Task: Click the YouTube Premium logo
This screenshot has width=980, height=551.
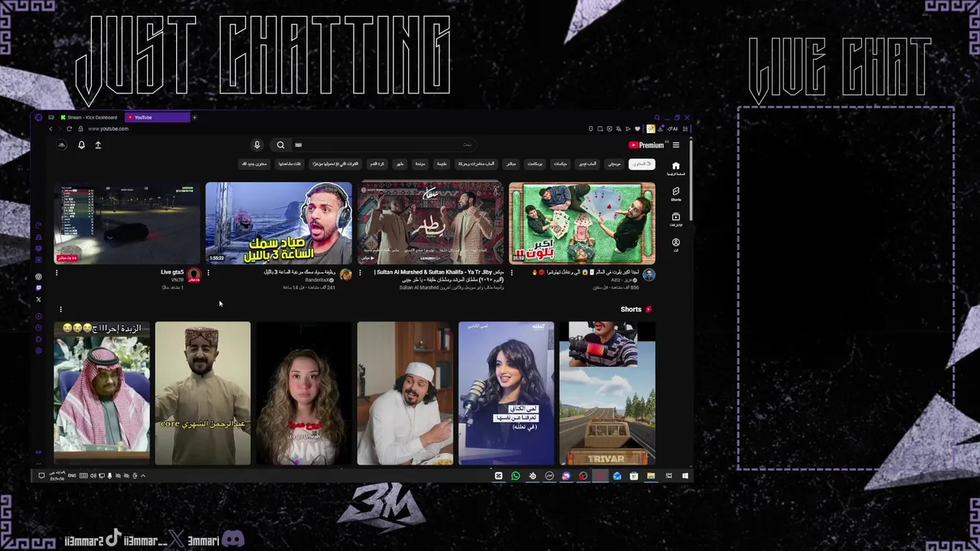Action: coord(647,145)
